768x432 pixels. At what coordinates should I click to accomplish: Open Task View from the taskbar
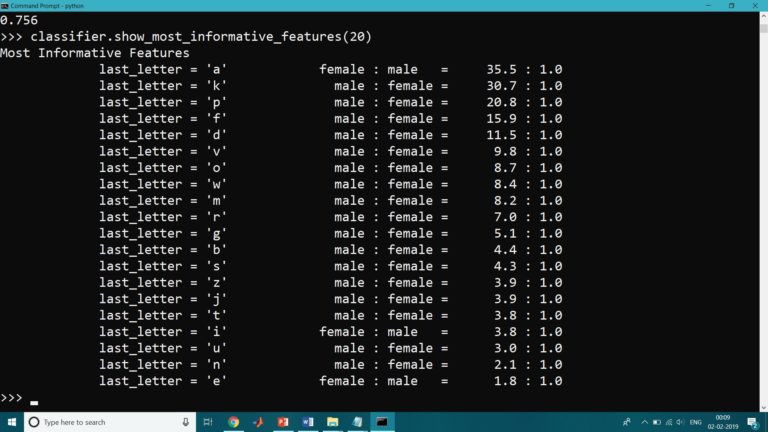coord(208,422)
